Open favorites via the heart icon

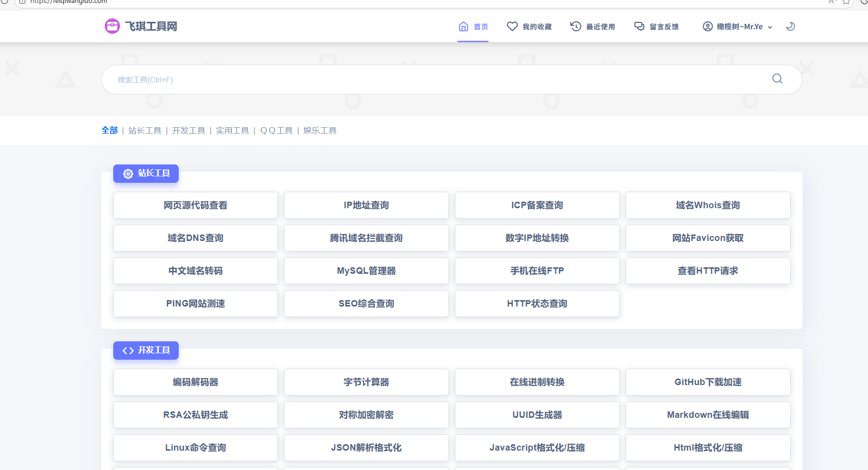tap(512, 26)
